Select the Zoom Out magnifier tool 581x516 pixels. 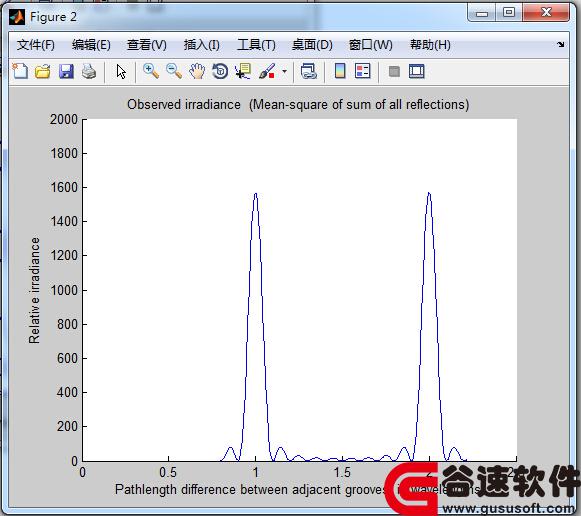[x=174, y=71]
